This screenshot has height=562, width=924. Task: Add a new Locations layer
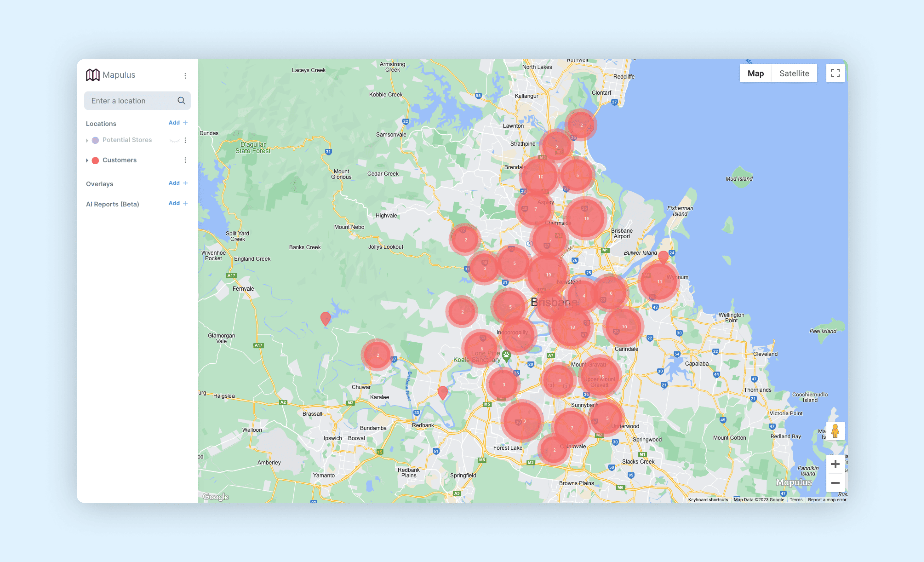(178, 123)
